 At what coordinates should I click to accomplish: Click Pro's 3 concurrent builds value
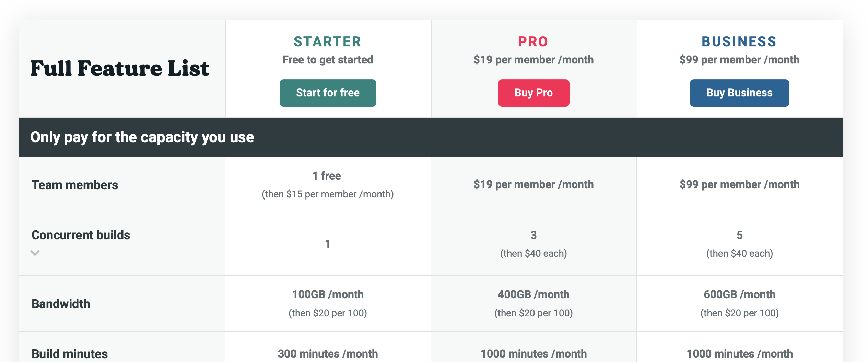pyautogui.click(x=533, y=235)
